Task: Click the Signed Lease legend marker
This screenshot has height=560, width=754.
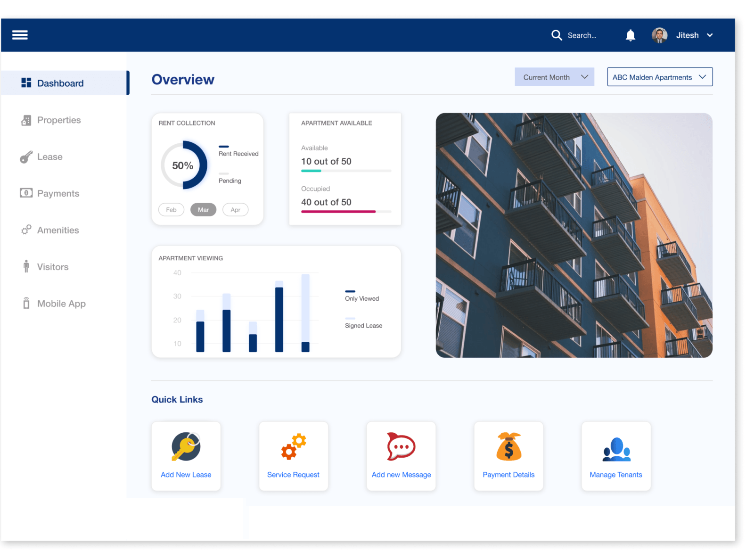Action: [350, 318]
